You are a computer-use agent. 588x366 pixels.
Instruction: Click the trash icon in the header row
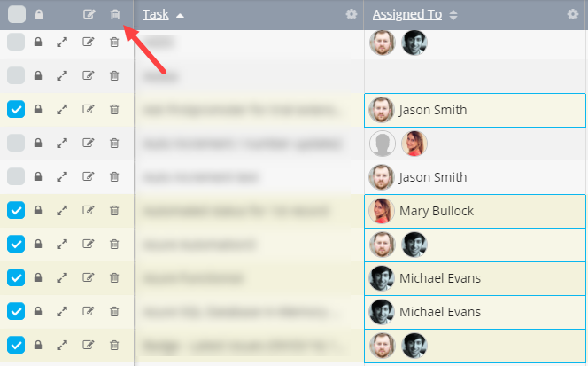[x=114, y=14]
